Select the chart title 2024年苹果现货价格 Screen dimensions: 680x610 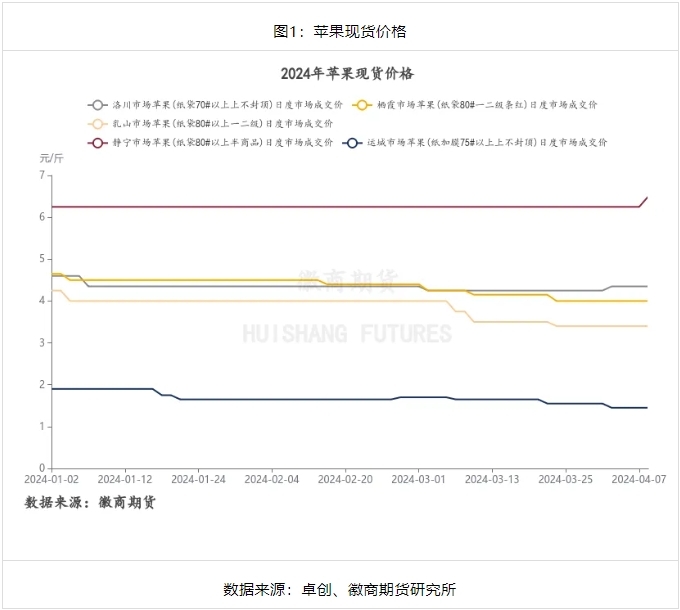(x=347, y=74)
